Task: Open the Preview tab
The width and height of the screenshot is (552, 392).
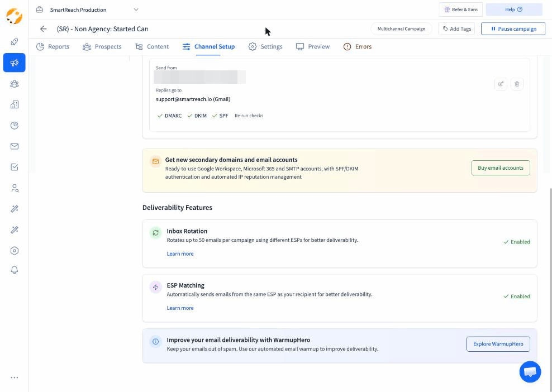Action: (313, 46)
